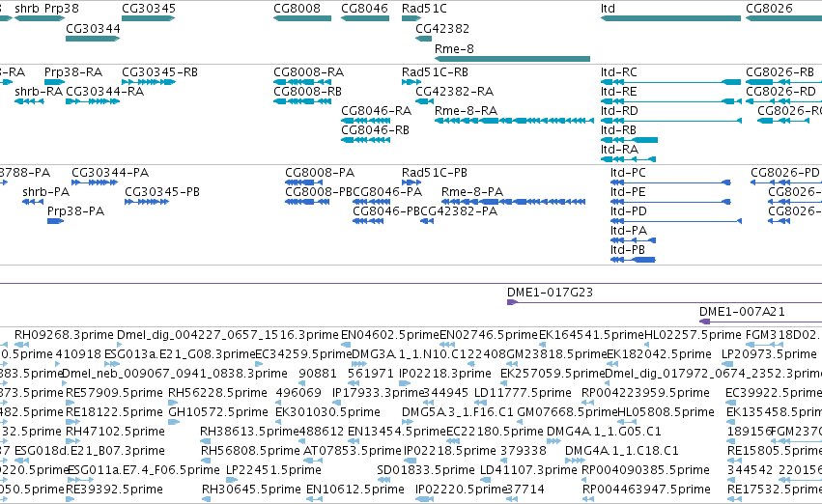Select the RH56228.5prime EST
This screenshot has width=822, height=504.
[x=173, y=403]
